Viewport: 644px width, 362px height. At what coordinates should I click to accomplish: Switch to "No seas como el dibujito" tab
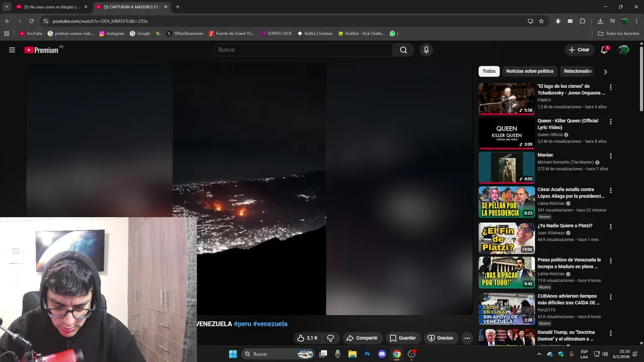51,7
